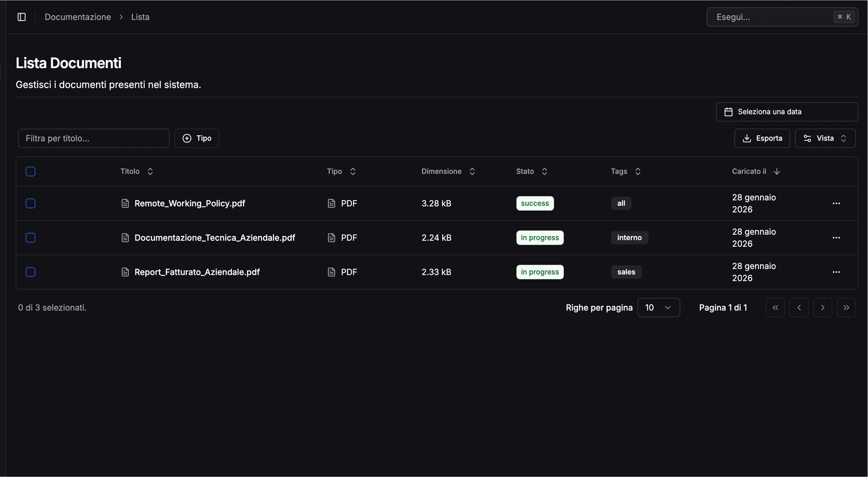Open the Vista columns dropdown
The image size is (868, 477).
coord(825,138)
